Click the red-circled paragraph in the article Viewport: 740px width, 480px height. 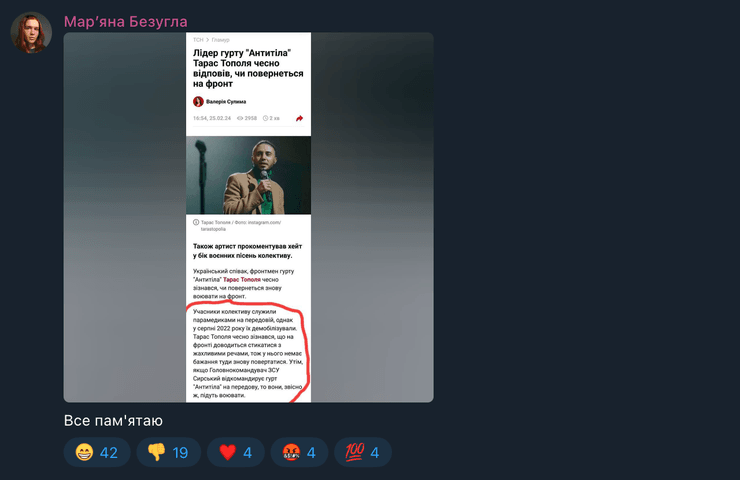coord(248,353)
